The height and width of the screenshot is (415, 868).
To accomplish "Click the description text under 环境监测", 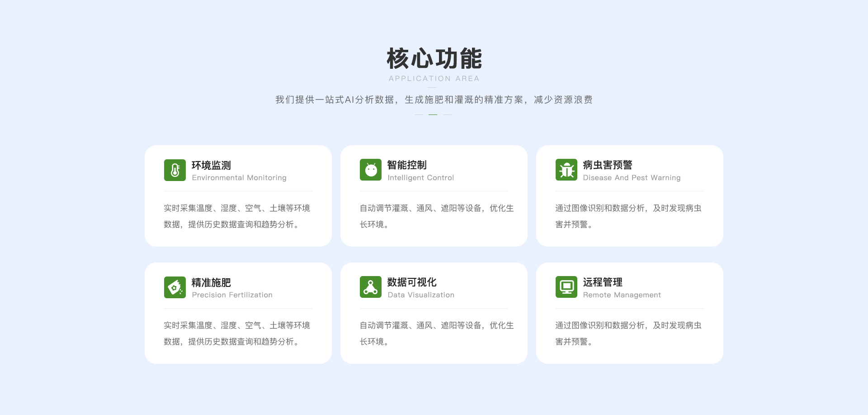I will (x=237, y=216).
